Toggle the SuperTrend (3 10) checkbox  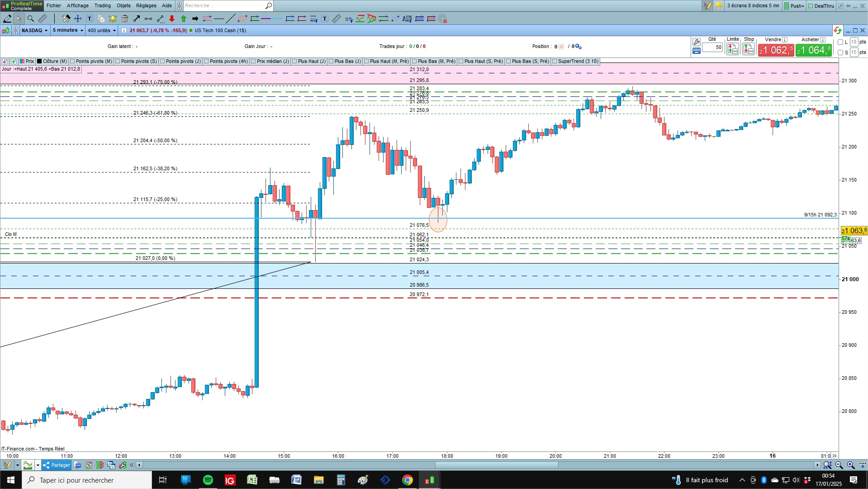tap(555, 62)
